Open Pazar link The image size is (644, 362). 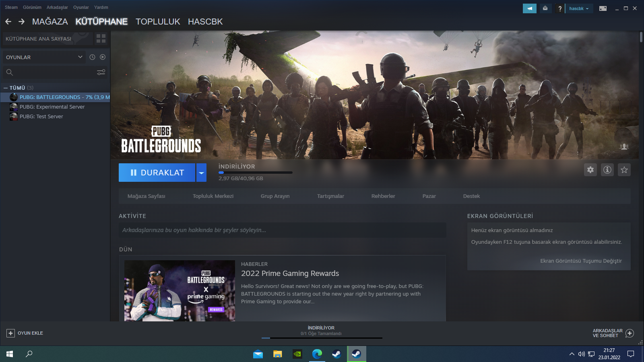pos(429,196)
